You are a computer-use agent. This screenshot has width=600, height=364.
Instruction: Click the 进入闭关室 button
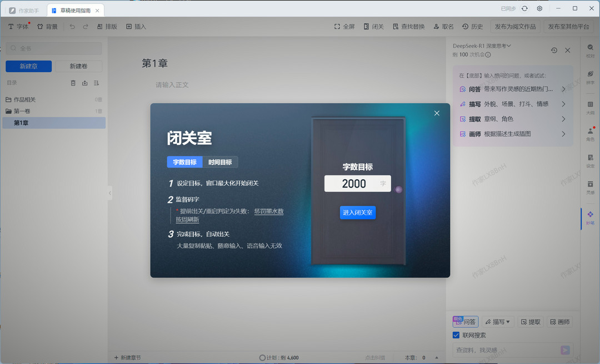[x=357, y=213]
